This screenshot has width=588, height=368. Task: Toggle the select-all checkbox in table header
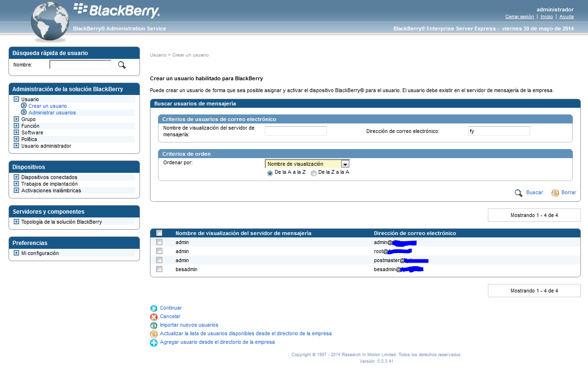[x=159, y=233]
